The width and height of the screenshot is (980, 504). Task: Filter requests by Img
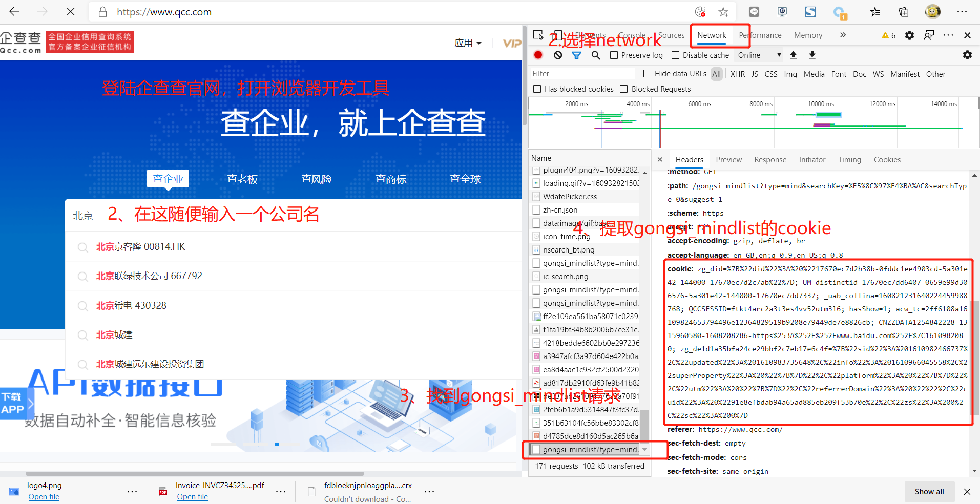790,74
